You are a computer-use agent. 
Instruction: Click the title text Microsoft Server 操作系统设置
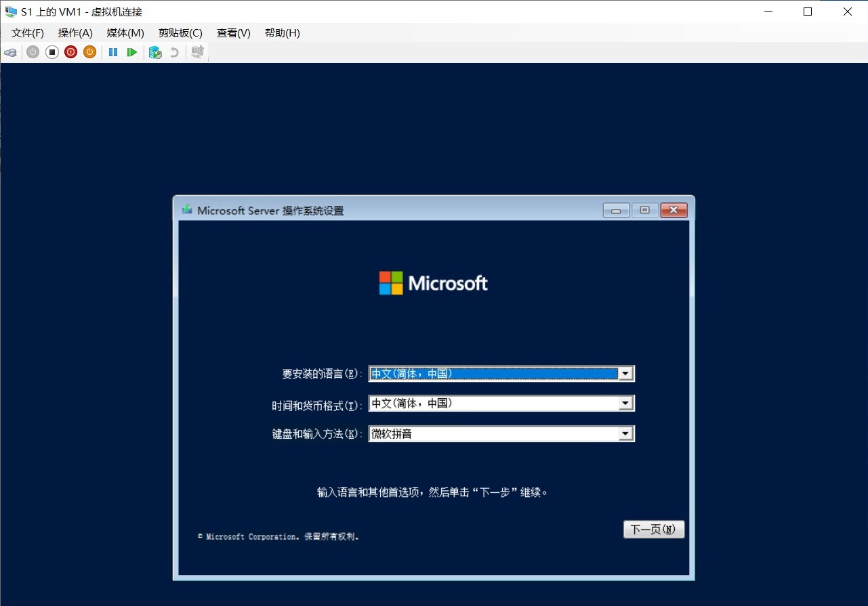tap(270, 211)
